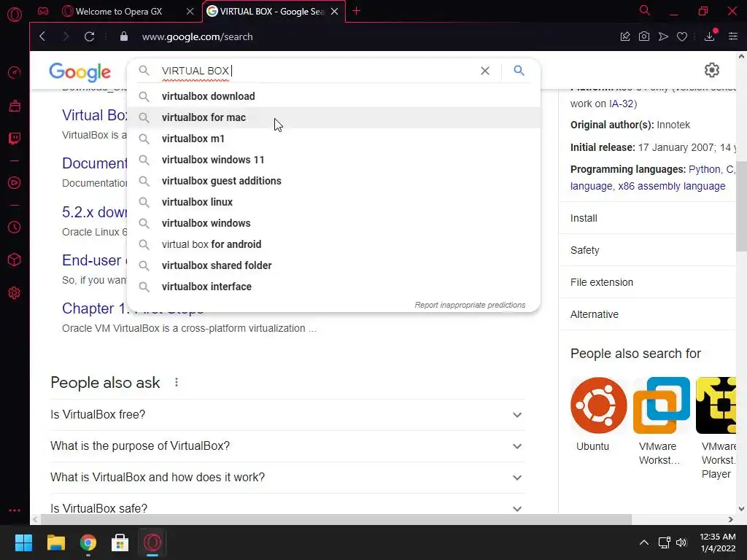
Task: Open My Flow send icon
Action: tap(663, 36)
